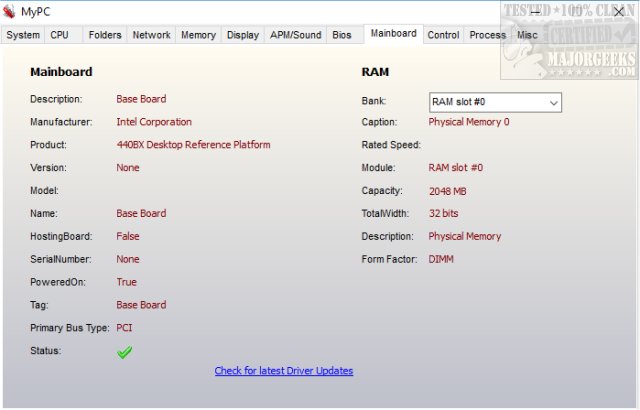Click the Mainboard tab

tap(393, 33)
